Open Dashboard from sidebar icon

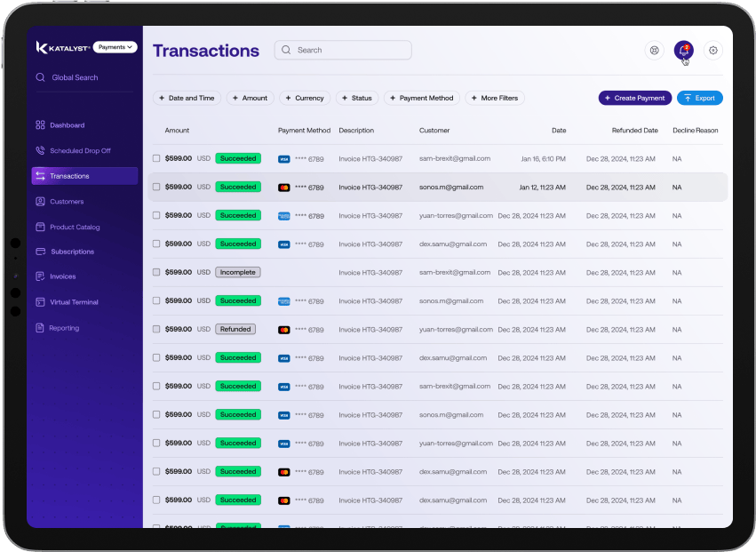point(40,125)
